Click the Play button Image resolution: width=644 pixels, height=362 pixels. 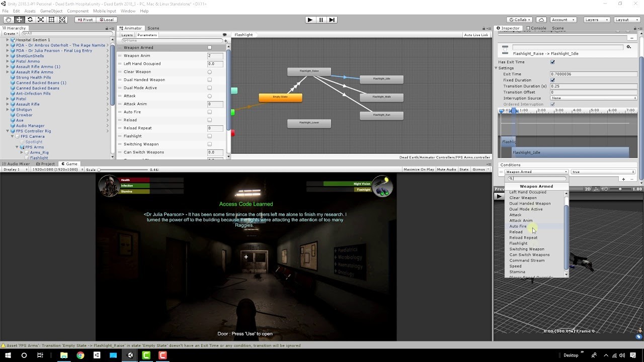[310, 20]
